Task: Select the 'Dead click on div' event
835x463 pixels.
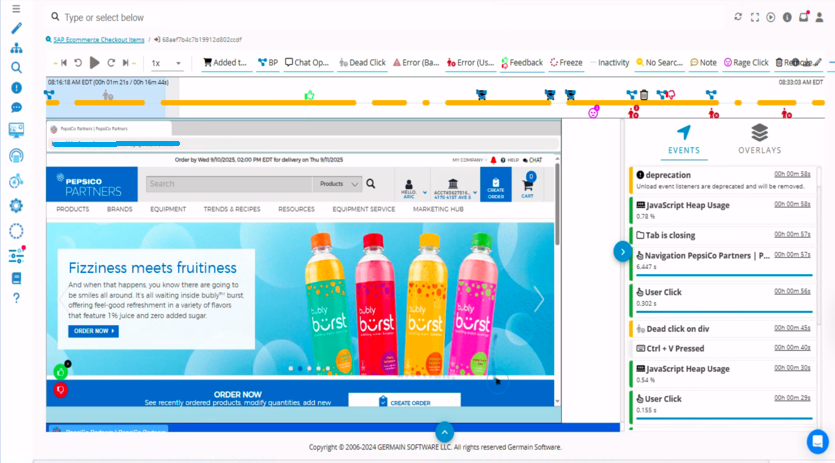Action: (723, 329)
